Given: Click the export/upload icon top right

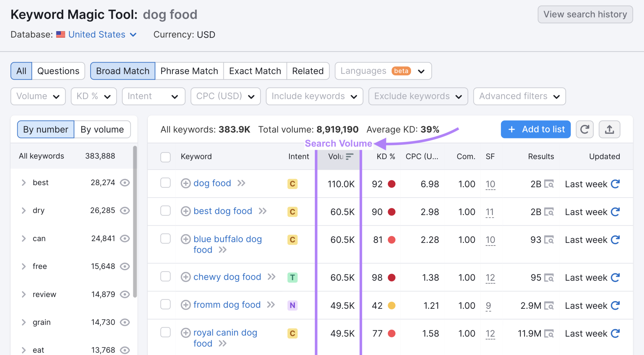Looking at the screenshot, I should pos(610,129).
